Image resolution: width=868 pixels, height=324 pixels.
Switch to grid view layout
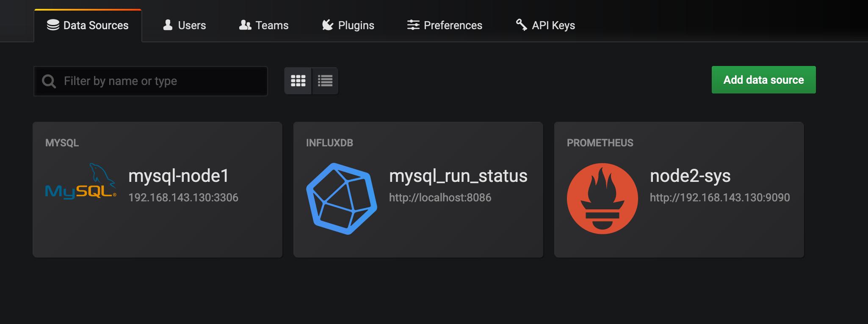[x=298, y=81]
